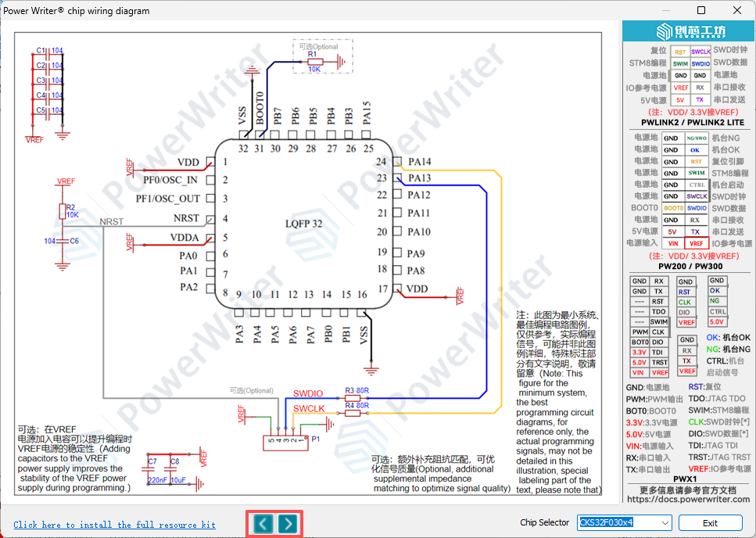
Task: Click the PA11 pin label
Action: click(x=419, y=213)
